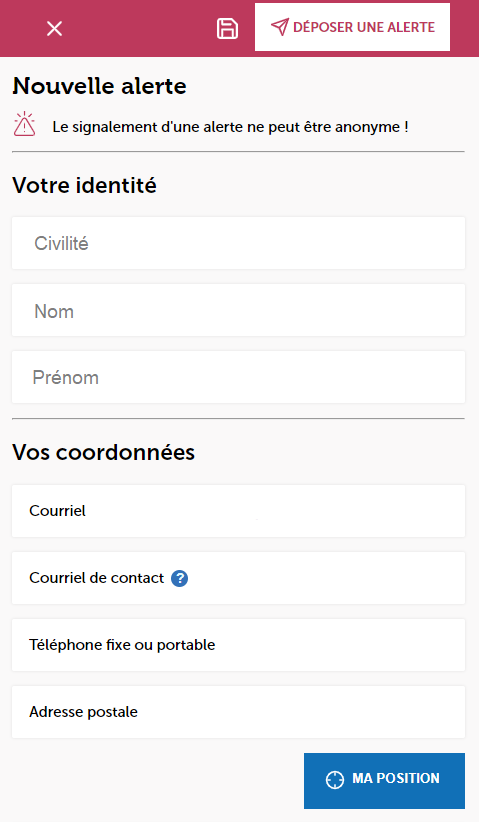The image size is (479, 822).
Task: Click the Votre identité section heading
Action: pos(84,186)
